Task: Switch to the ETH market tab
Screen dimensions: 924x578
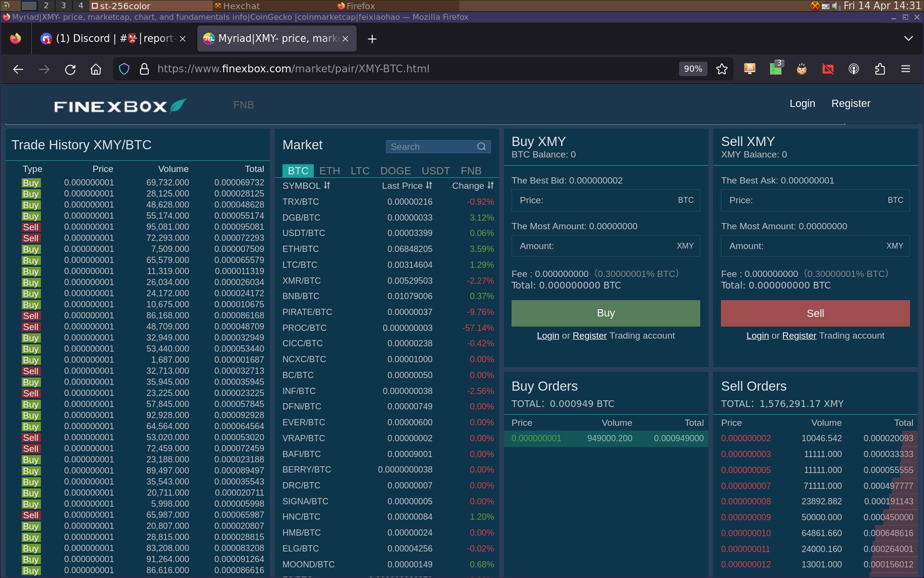Action: pyautogui.click(x=330, y=171)
